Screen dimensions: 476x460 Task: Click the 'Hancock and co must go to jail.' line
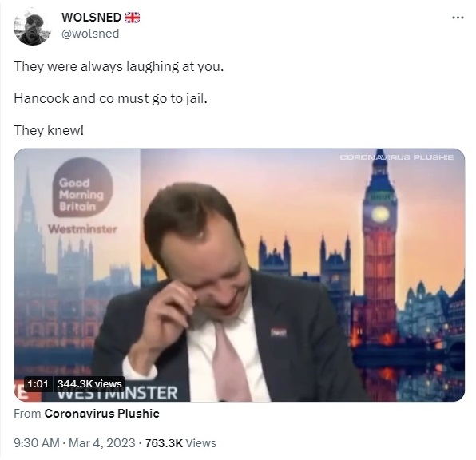(x=110, y=98)
